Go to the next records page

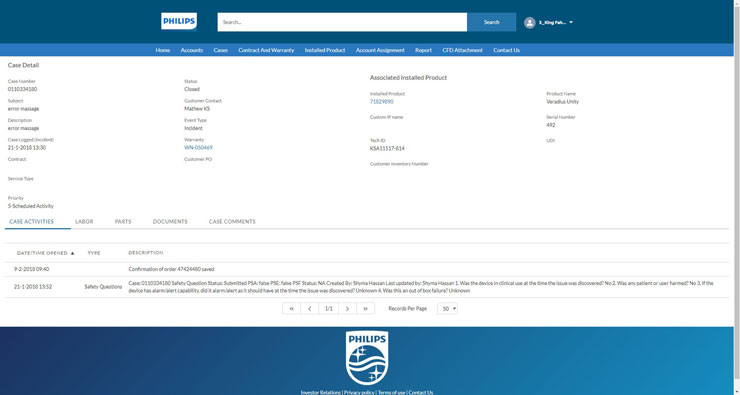347,309
